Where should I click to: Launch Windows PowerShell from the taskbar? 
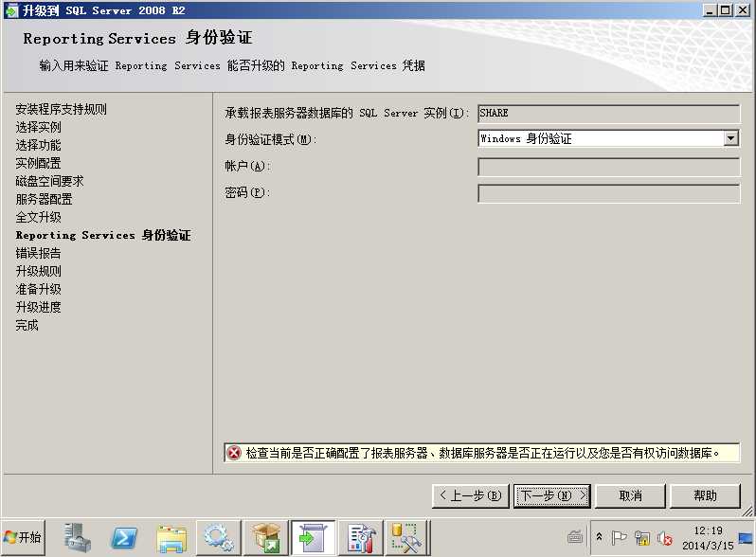(x=124, y=537)
